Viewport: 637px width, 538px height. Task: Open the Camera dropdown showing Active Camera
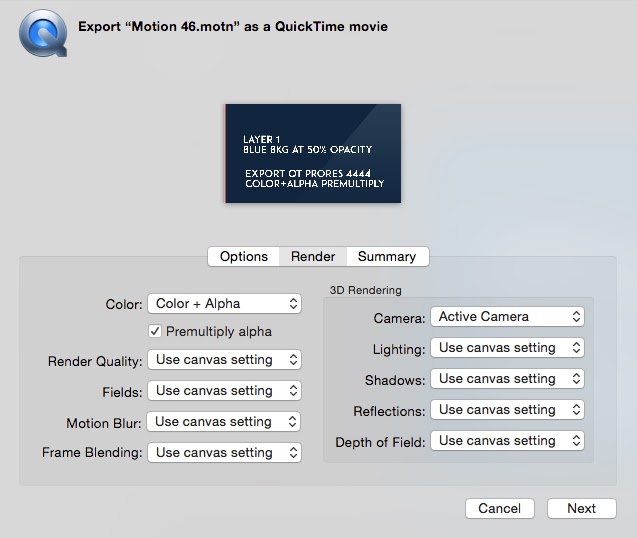coord(507,317)
